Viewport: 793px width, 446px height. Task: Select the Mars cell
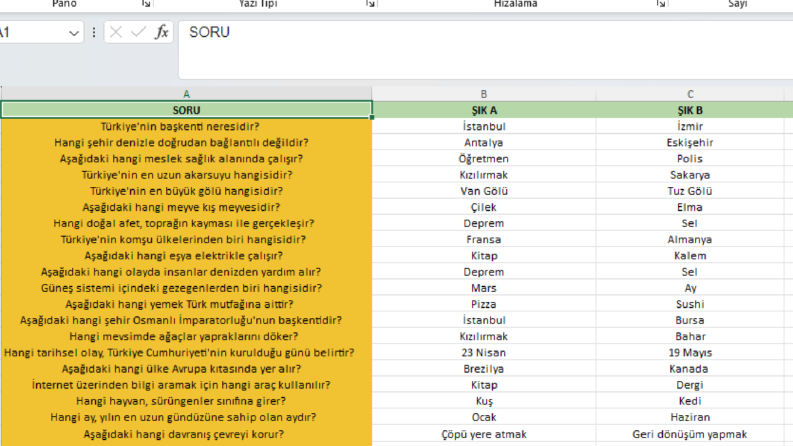click(484, 288)
